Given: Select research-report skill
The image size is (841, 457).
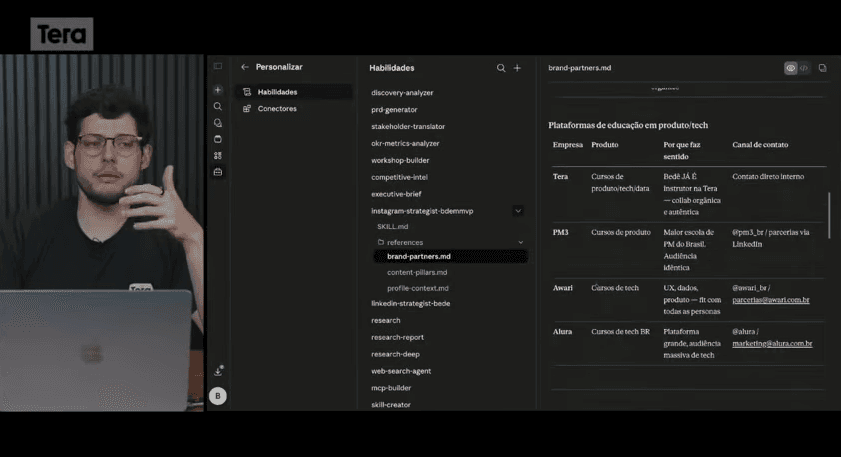Looking at the screenshot, I should 397,337.
